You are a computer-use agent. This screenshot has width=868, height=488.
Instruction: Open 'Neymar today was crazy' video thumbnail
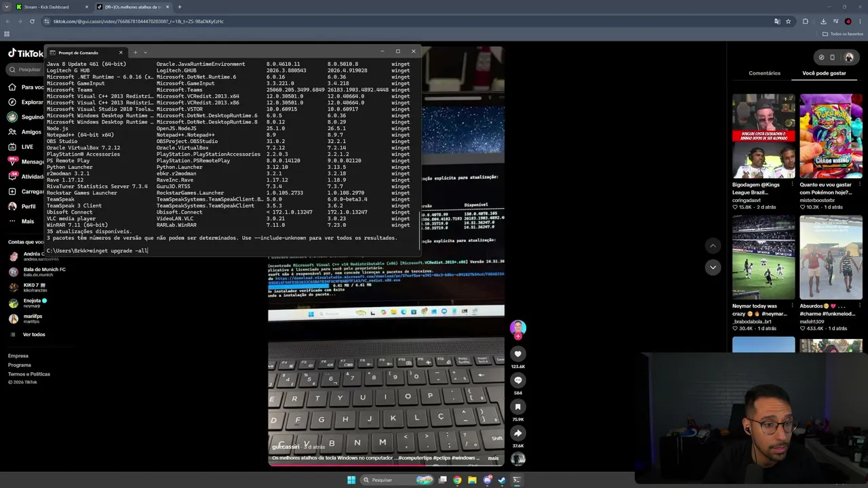(x=764, y=258)
